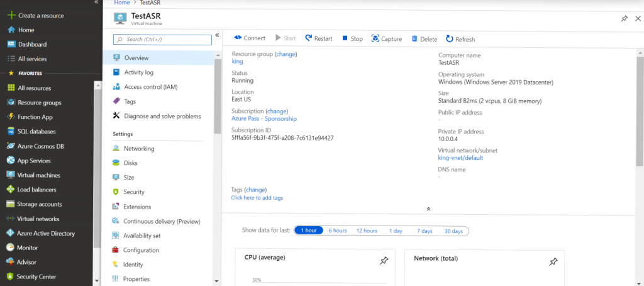
Task: Click here to add tags link
Action: point(257,198)
